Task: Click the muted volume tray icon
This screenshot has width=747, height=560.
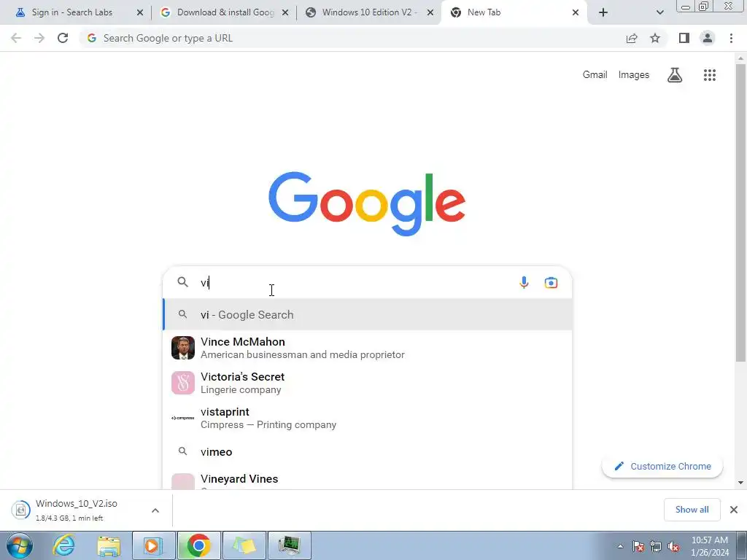Action: tap(673, 546)
